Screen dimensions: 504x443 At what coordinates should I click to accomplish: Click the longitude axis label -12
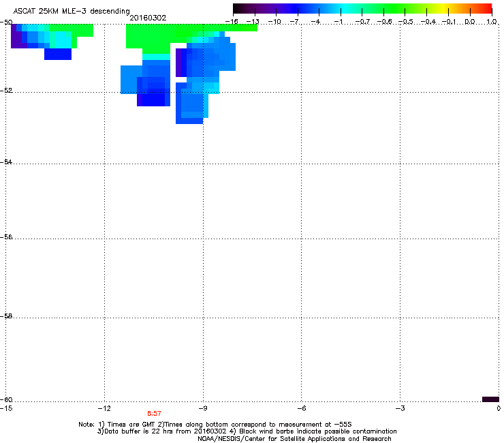(x=104, y=408)
